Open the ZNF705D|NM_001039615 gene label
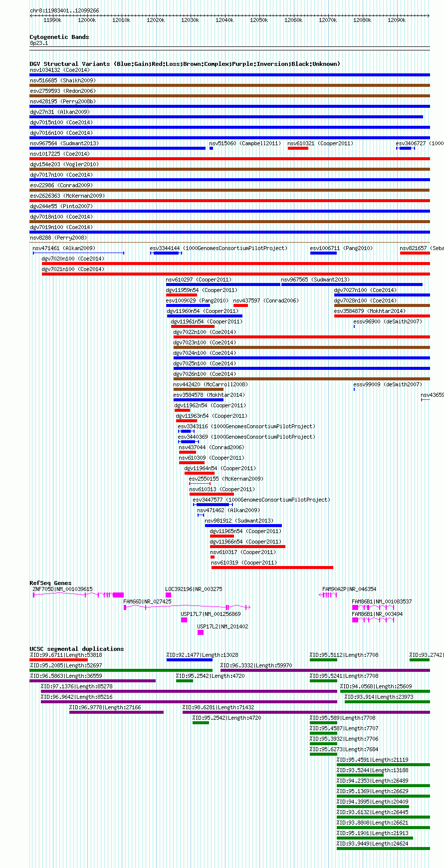The image size is (444, 868). pyautogui.click(x=63, y=589)
